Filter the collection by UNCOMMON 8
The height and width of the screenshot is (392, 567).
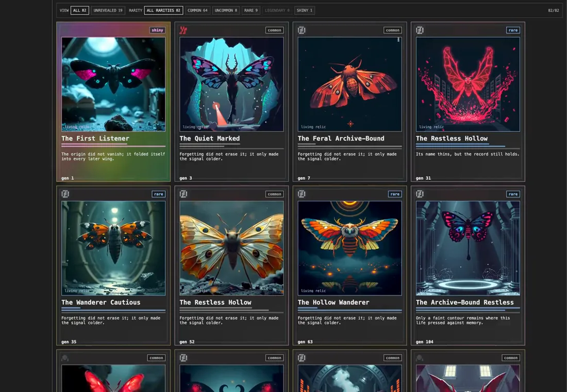[226, 10]
